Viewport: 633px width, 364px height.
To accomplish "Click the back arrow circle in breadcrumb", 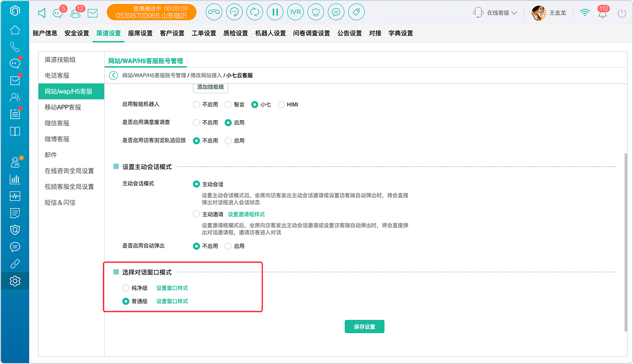I will (x=113, y=75).
